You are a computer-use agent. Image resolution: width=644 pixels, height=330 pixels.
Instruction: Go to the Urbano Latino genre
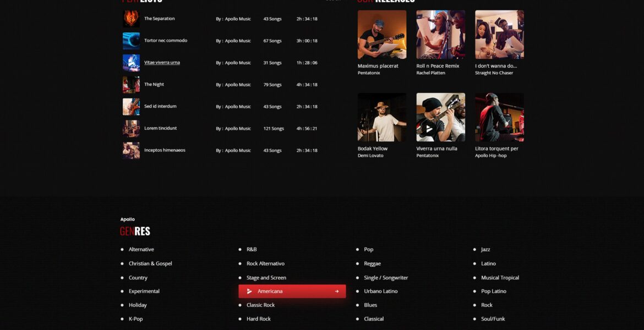[x=381, y=291]
